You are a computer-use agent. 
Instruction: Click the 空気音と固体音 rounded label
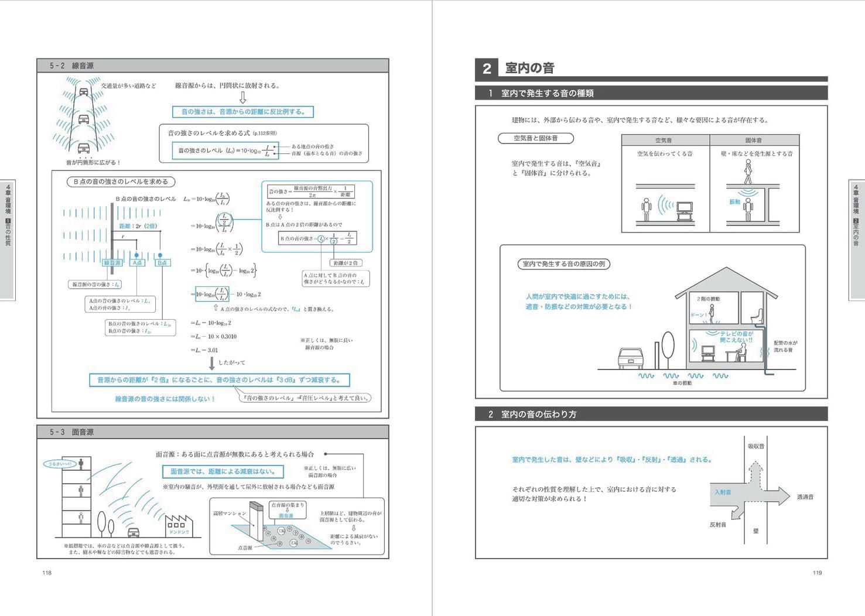[535, 138]
